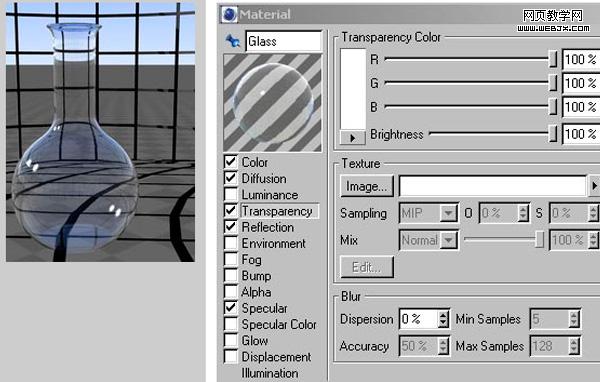Click the Edit... texture button
Screen dimensions: 600x382
[x=367, y=267]
